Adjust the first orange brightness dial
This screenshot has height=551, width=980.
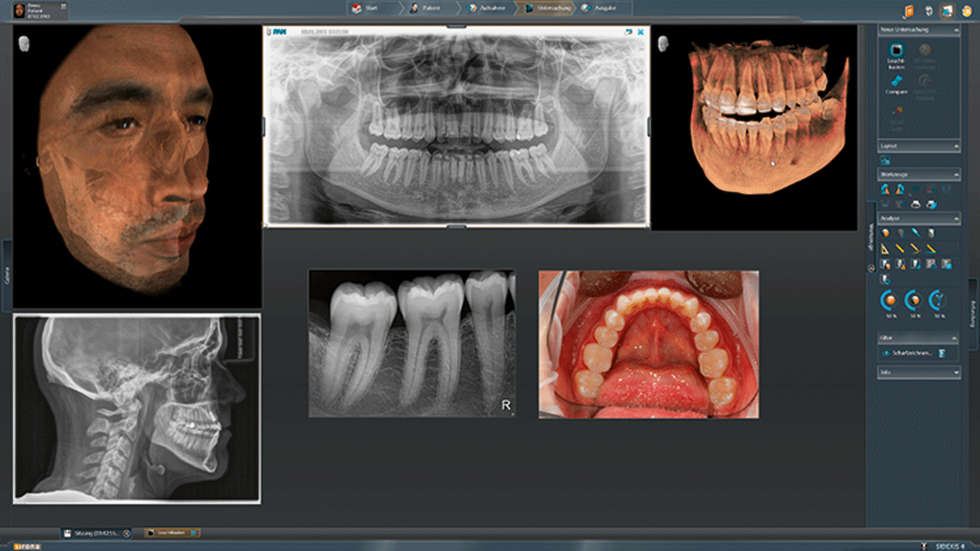click(x=890, y=300)
